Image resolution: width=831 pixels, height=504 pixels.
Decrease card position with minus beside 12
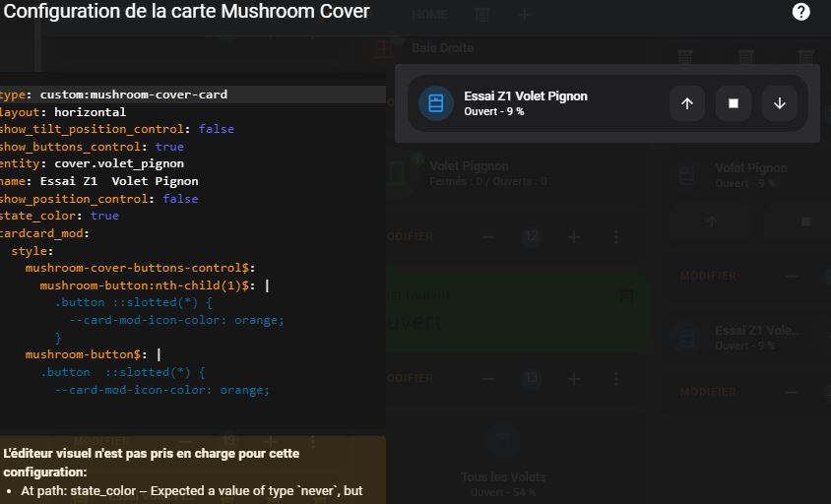(x=488, y=237)
